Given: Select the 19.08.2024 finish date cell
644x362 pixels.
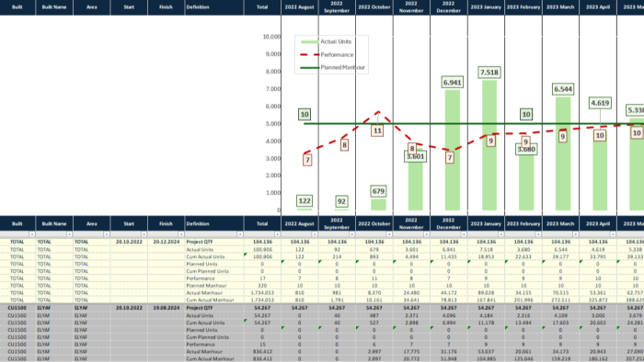Looking at the screenshot, I should pyautogui.click(x=167, y=308).
